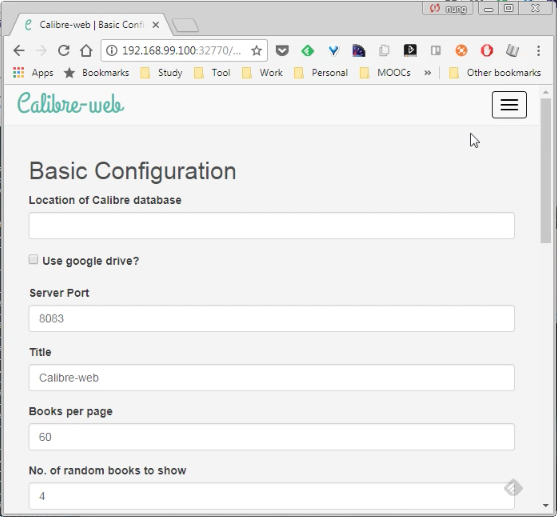Click the green Feedly extension icon
The image size is (557, 517).
pyautogui.click(x=308, y=51)
